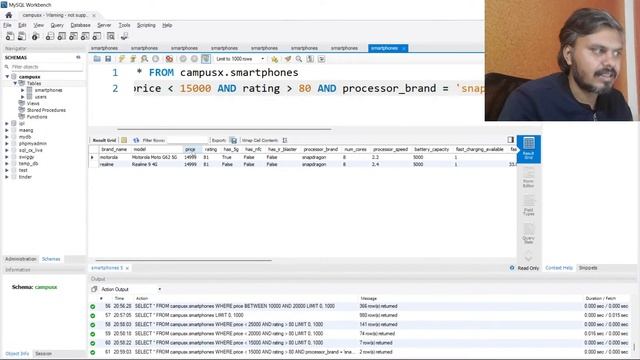Image resolution: width=640 pixels, height=360 pixels.
Task: Expand the users table node
Action: [x=23, y=97]
